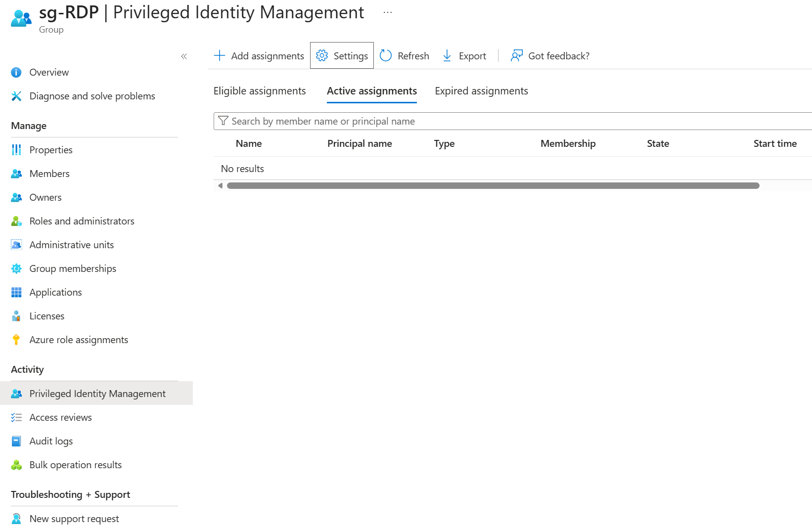The image size is (812, 529).
Task: Open Group memberships
Action: pos(73,268)
